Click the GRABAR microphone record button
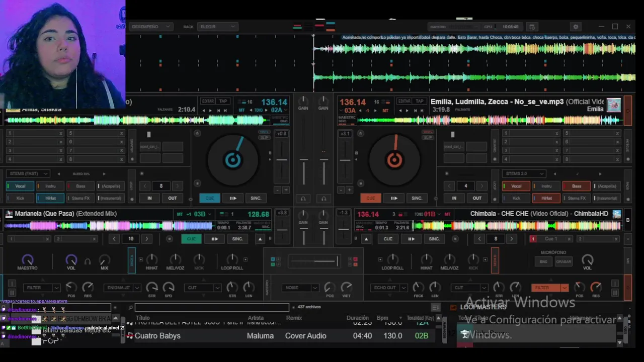The height and width of the screenshot is (362, 644). point(563,262)
